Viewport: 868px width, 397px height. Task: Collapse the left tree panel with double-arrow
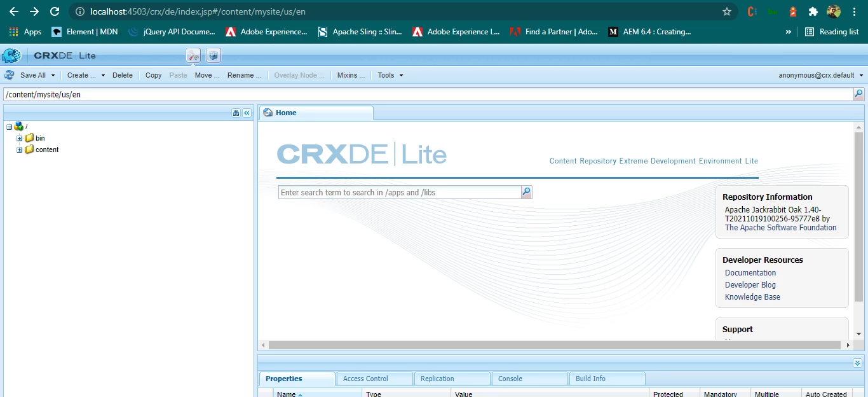pyautogui.click(x=247, y=113)
